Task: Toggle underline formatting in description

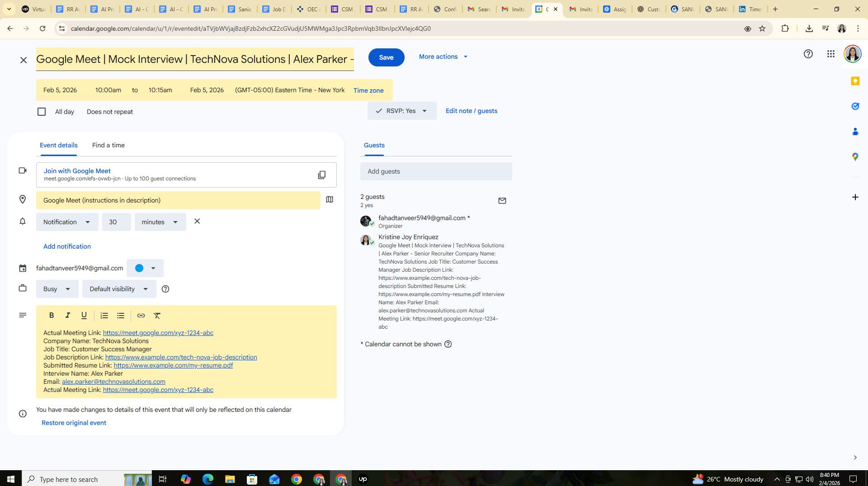Action: (84, 316)
